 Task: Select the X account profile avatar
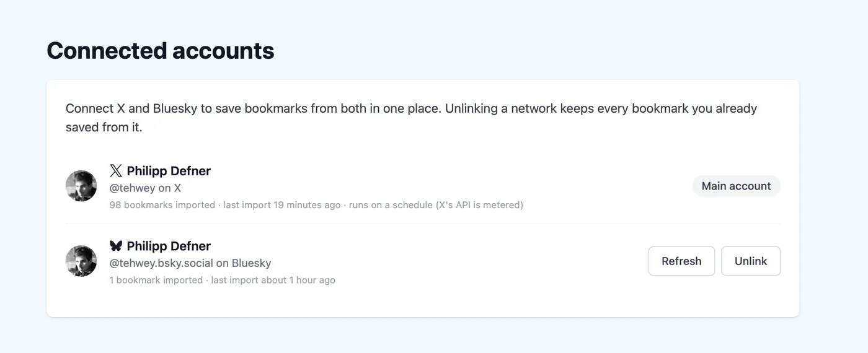tap(81, 186)
